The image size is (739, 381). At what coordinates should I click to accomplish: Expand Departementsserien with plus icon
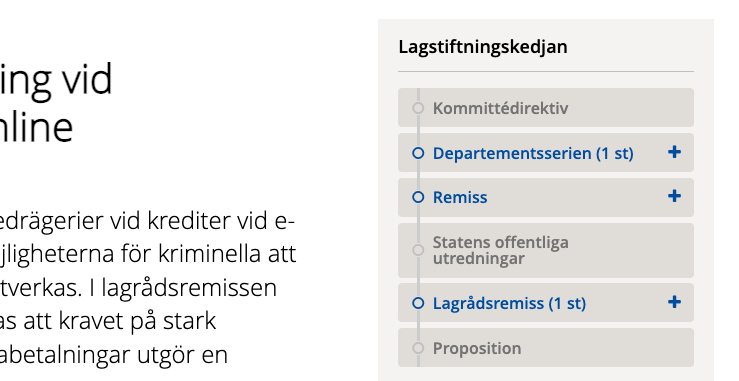674,152
